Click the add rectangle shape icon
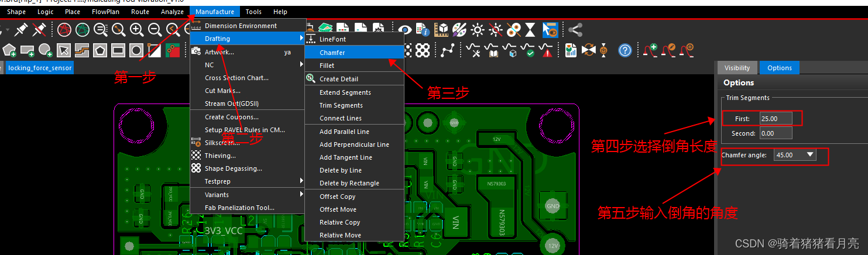The width and height of the screenshot is (868, 255). [x=28, y=50]
